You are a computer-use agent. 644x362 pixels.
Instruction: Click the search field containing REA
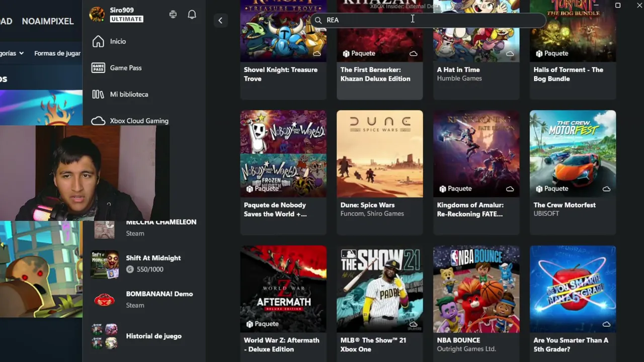428,20
